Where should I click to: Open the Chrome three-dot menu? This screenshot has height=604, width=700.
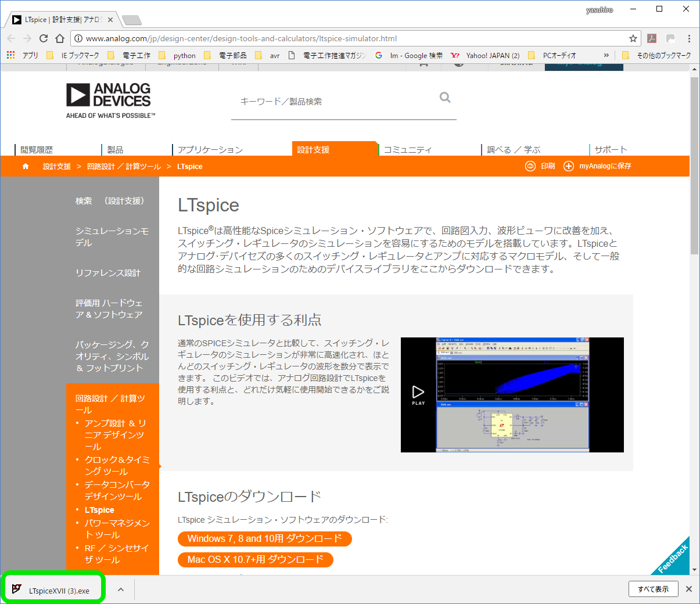pos(689,38)
